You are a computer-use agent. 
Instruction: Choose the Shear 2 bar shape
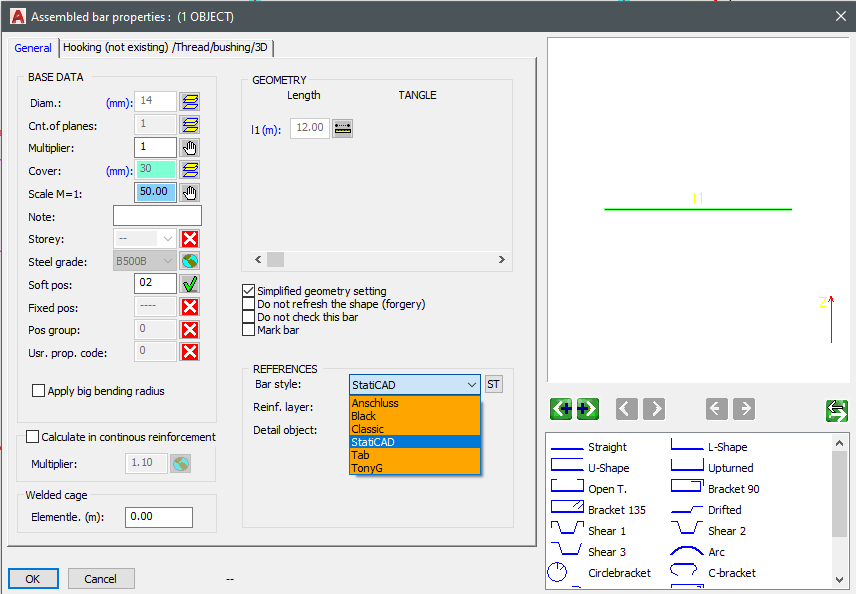point(709,531)
